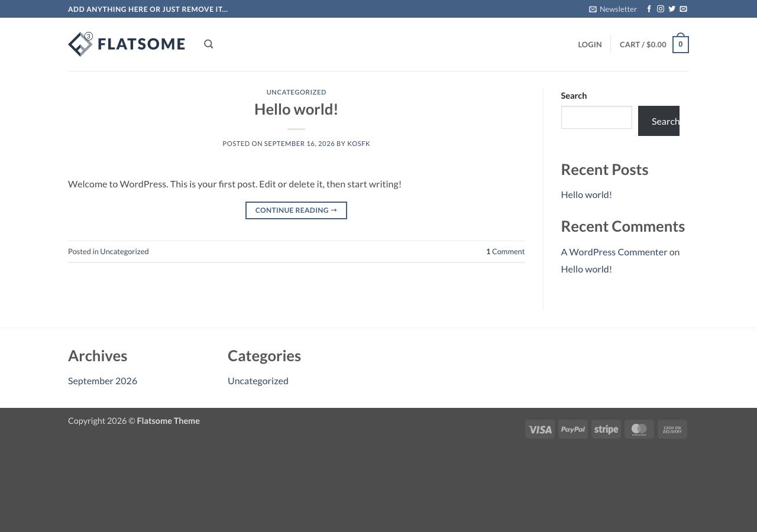The image size is (757, 532).
Task: Focus the sidebar search input field
Action: coord(596,117)
